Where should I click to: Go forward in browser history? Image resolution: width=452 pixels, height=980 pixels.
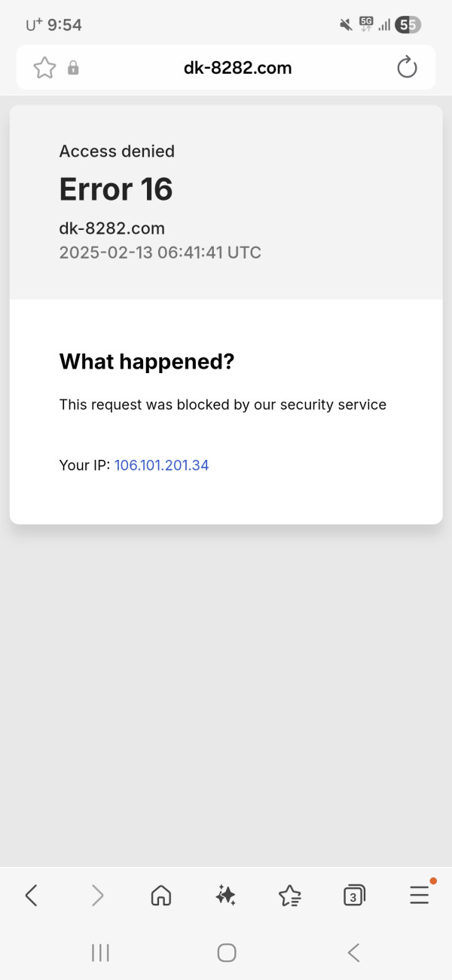point(97,895)
